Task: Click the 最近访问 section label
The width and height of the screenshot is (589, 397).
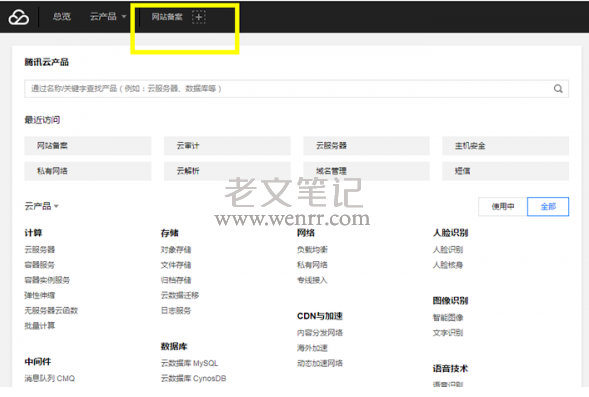Action: (x=42, y=120)
